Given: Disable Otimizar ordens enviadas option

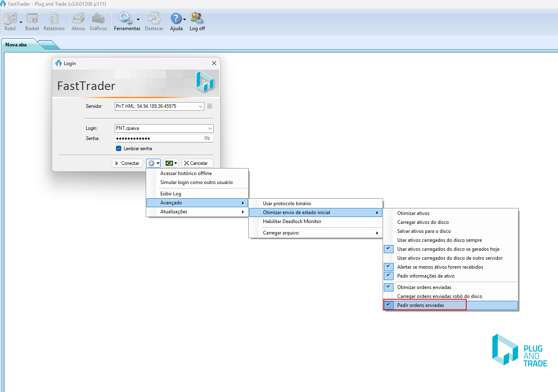Looking at the screenshot, I should pos(424,287).
